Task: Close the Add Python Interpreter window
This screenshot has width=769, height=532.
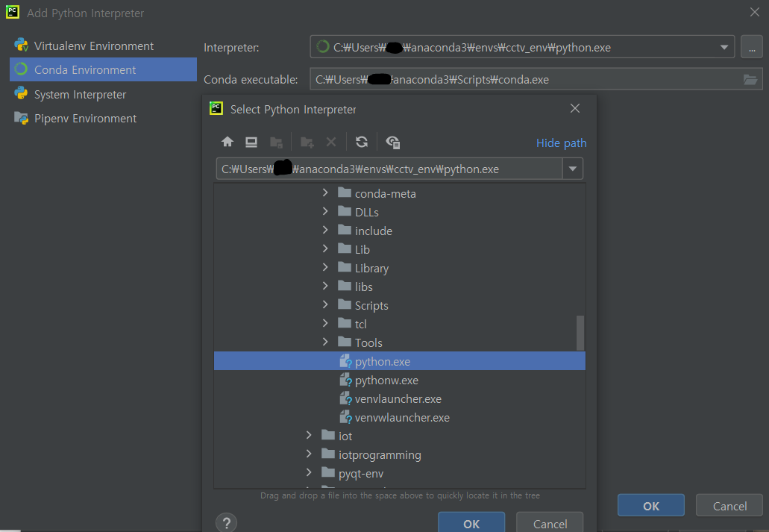Action: 754,12
